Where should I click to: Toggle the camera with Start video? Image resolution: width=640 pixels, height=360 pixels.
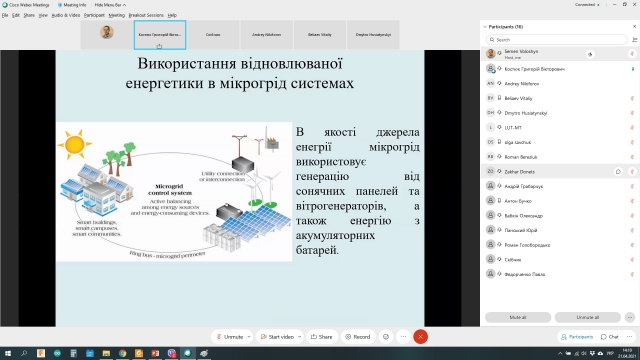click(x=278, y=337)
